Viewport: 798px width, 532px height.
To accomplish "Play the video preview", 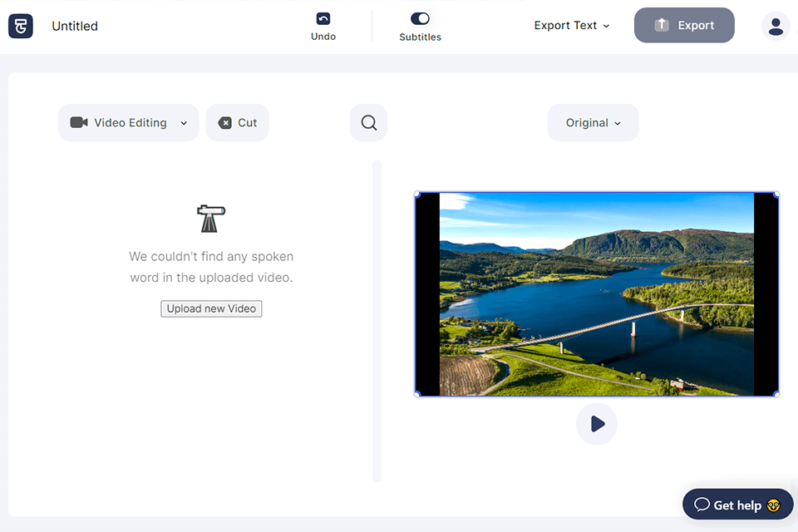I will pyautogui.click(x=597, y=424).
